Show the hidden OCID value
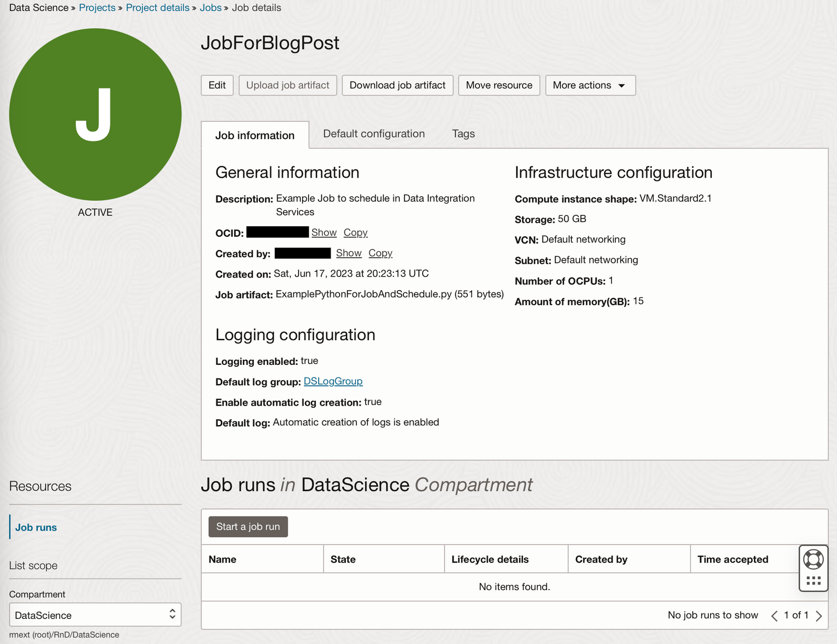The image size is (837, 644). click(x=324, y=232)
